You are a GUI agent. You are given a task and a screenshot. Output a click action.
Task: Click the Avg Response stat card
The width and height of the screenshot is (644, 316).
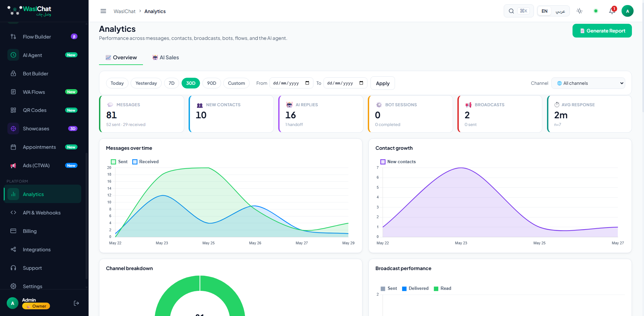(x=590, y=114)
